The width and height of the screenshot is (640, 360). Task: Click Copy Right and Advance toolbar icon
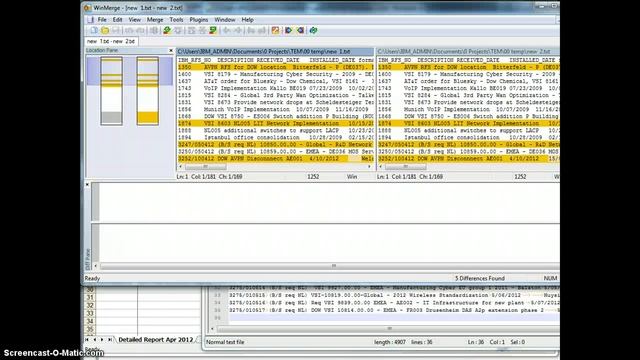click(x=250, y=30)
